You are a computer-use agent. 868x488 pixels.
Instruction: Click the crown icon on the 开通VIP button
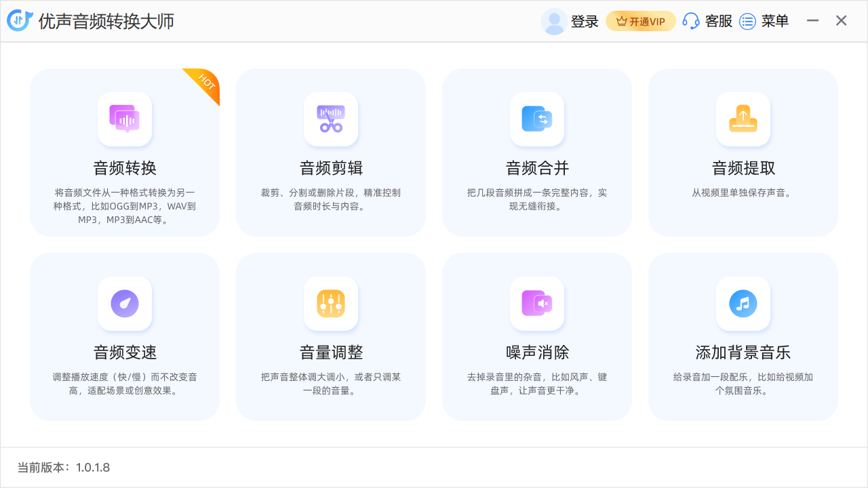coord(621,22)
